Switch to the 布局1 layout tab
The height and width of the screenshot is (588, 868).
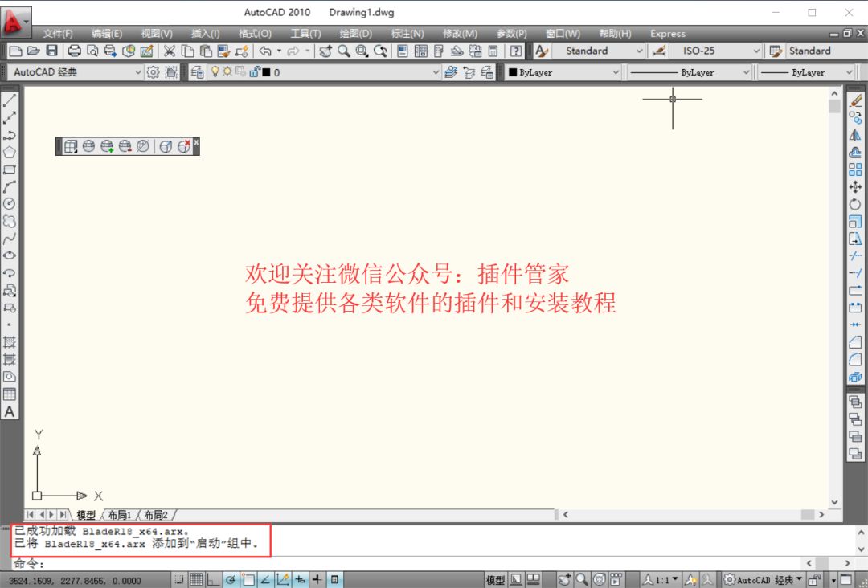pyautogui.click(x=120, y=515)
